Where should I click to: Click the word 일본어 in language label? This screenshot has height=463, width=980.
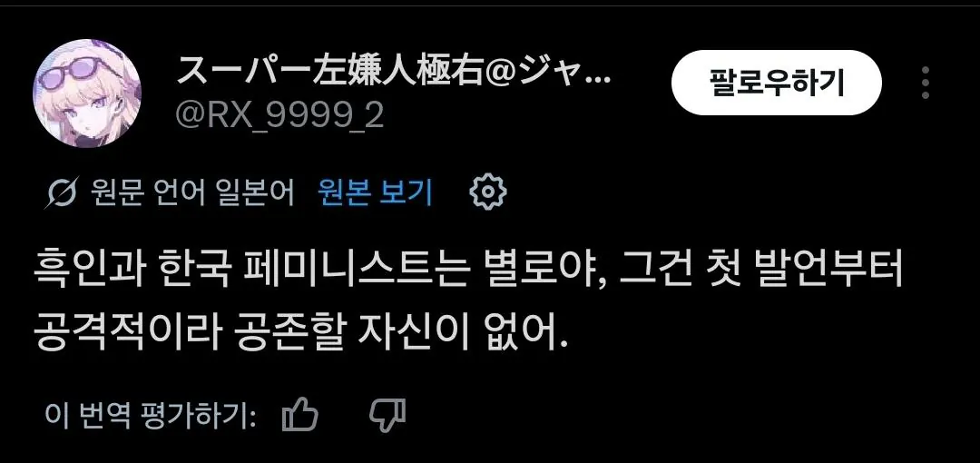click(x=255, y=192)
